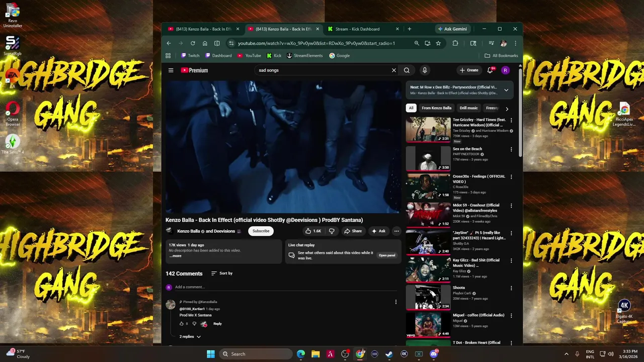Open File Explorer from taskbar
Viewport: 644px width, 362px height.
[x=315, y=354]
